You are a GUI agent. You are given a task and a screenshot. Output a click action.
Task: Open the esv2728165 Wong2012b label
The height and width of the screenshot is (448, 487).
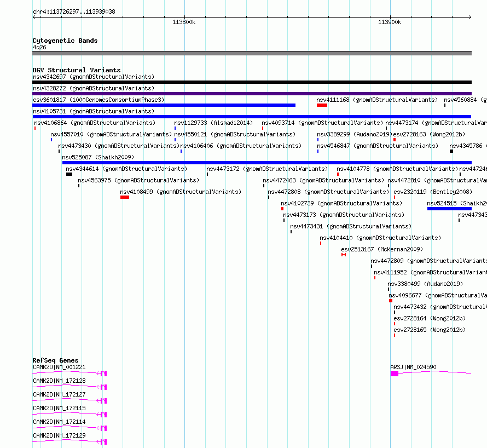tap(430, 330)
